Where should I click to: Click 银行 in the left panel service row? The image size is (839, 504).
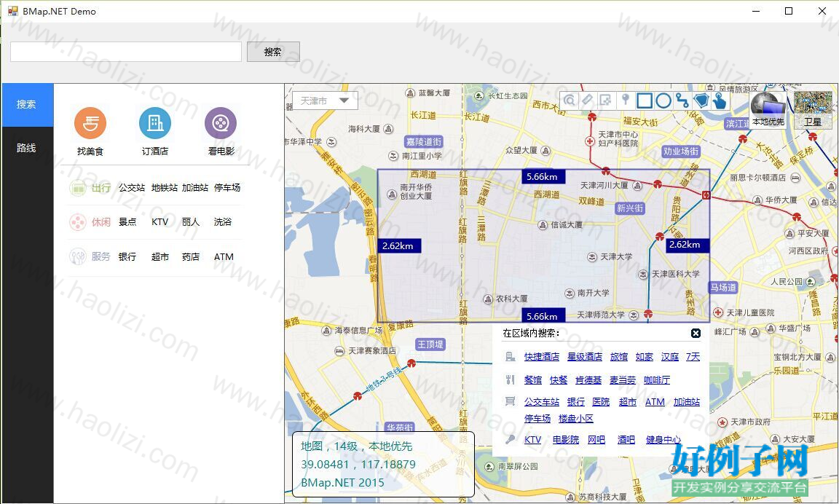pos(127,257)
